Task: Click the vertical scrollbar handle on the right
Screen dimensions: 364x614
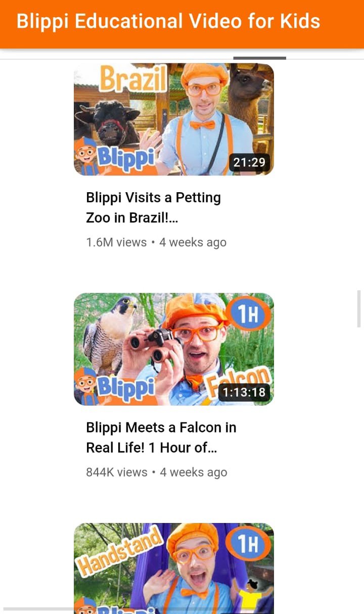Action: (359, 309)
